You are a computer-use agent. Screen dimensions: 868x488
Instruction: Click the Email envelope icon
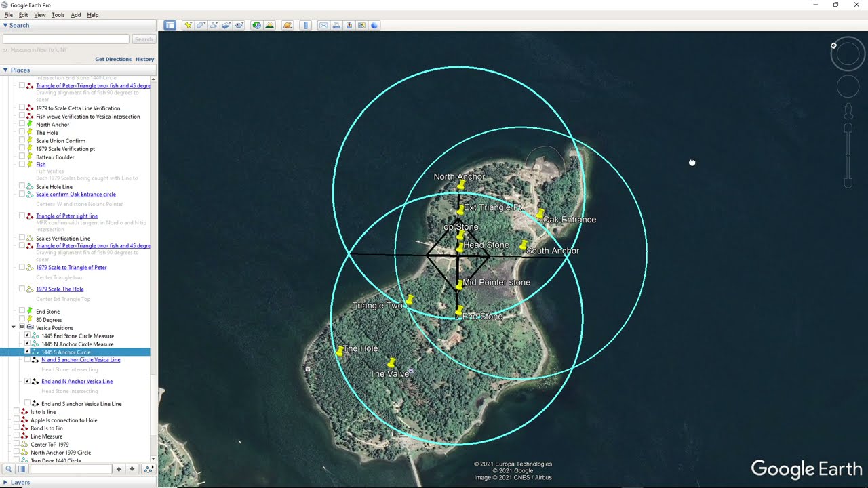323,25
